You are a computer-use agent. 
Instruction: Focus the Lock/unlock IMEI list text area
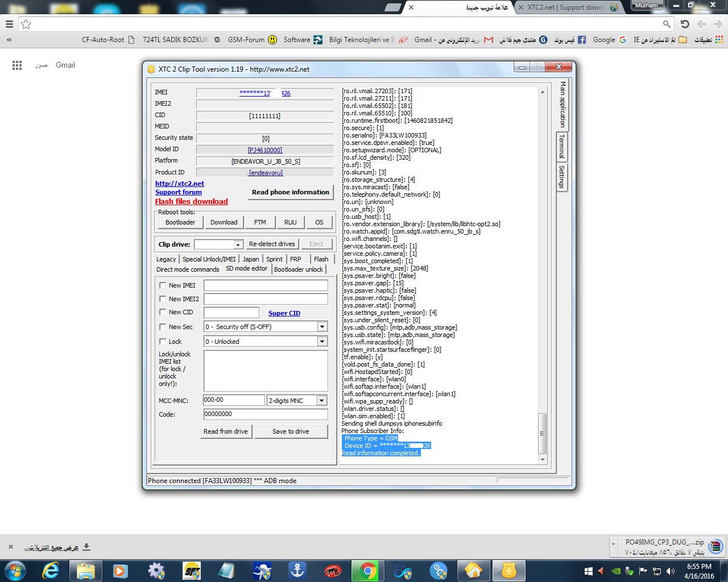(x=266, y=371)
